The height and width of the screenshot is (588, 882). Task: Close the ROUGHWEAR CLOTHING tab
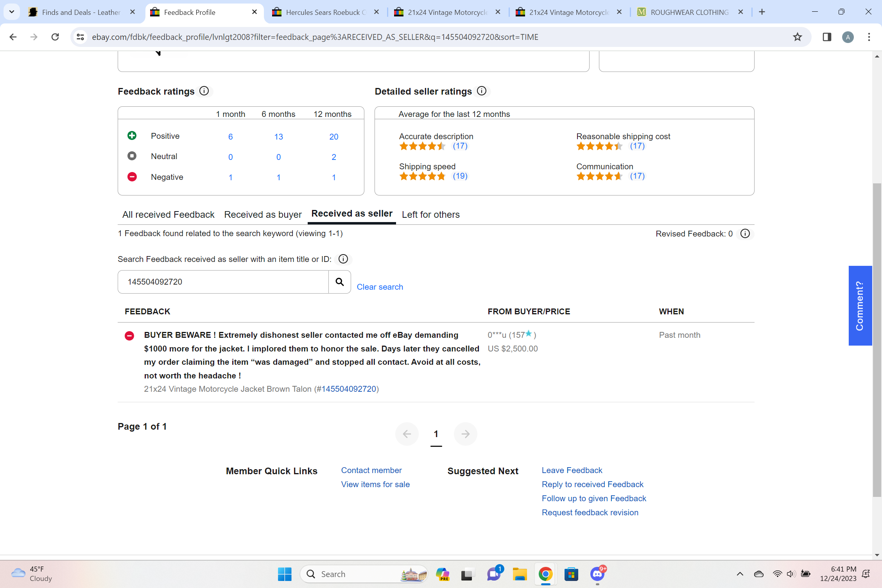click(x=740, y=12)
